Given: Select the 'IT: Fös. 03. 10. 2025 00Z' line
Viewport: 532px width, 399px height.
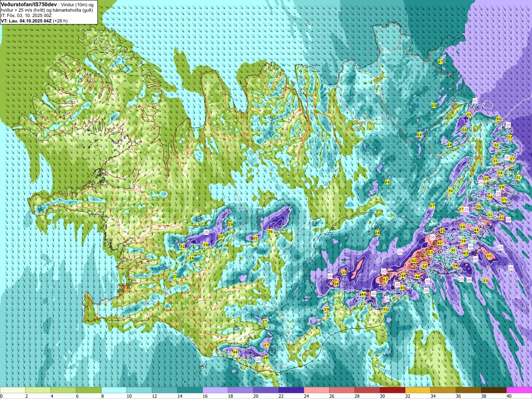Looking at the screenshot, I should pos(26,15).
